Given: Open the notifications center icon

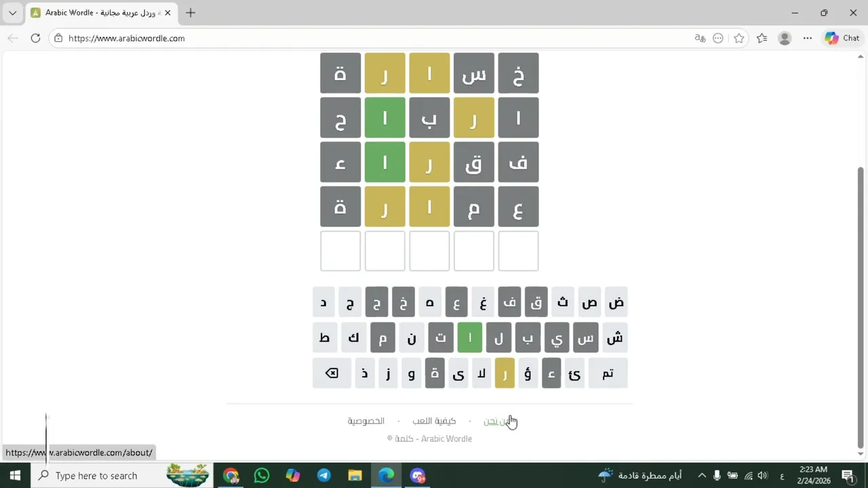Looking at the screenshot, I should coord(847,476).
